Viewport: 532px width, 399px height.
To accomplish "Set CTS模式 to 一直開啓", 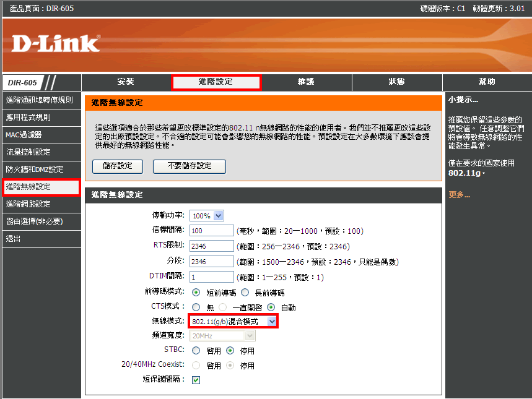I will pos(222,307).
